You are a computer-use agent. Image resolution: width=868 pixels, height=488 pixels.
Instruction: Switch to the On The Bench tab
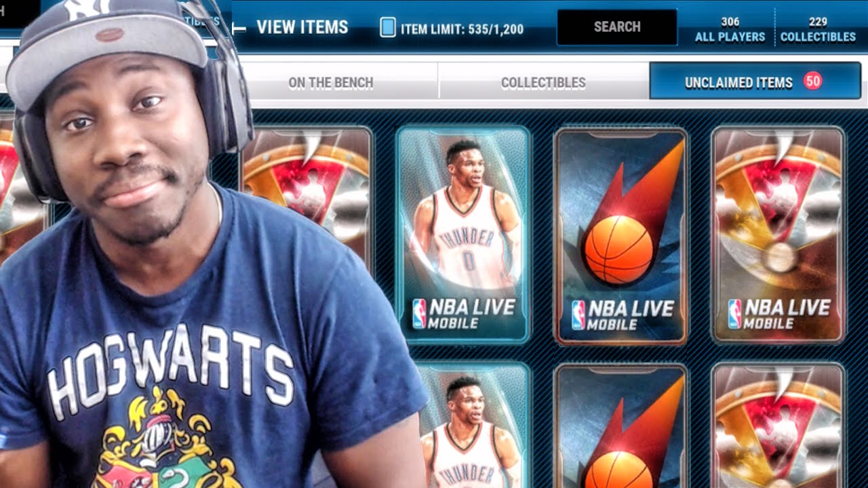click(331, 83)
